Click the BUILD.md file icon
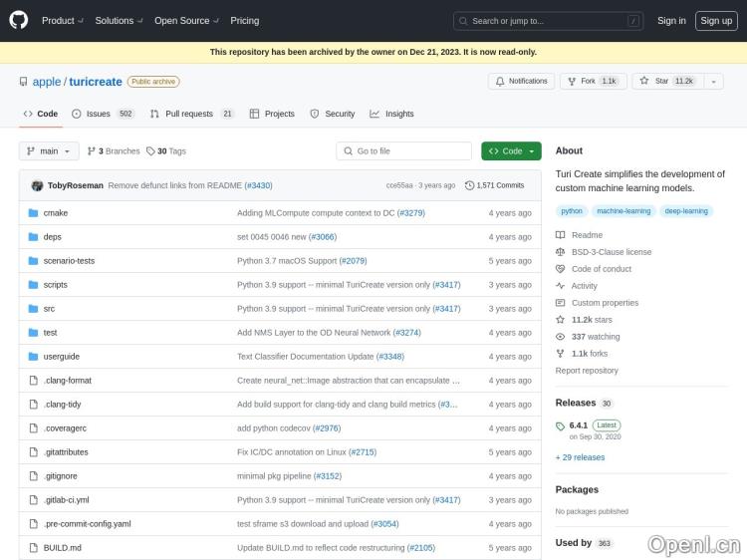 pos(33,548)
